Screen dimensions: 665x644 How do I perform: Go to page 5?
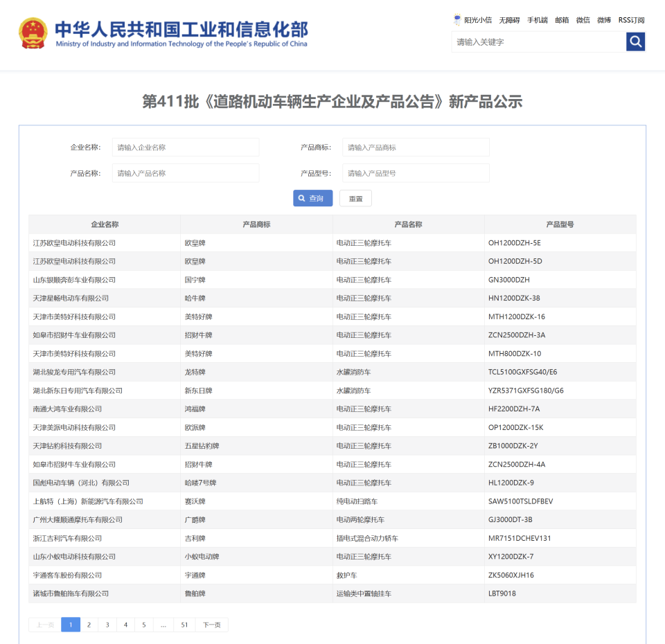144,625
